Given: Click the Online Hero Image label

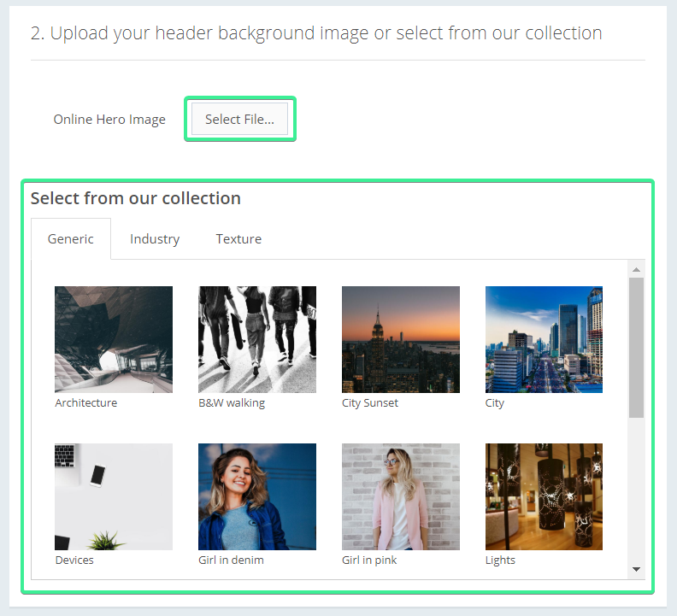Looking at the screenshot, I should pyautogui.click(x=109, y=119).
